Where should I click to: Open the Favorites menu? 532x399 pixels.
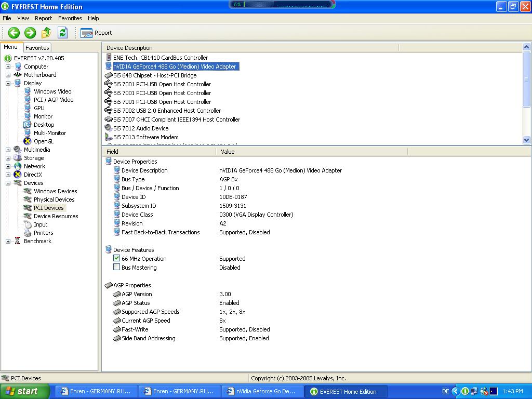point(70,18)
